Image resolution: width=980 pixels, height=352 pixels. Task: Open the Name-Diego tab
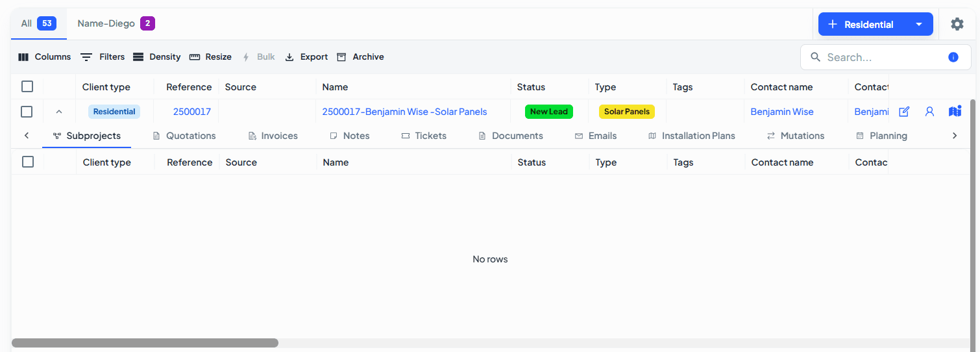116,23
